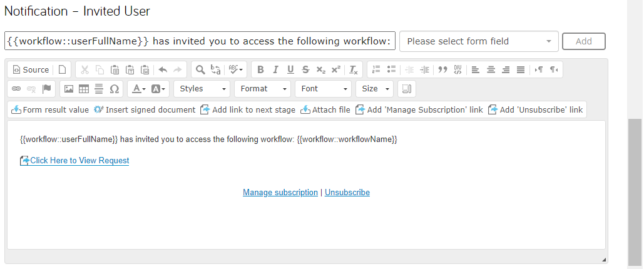Click the Link chain icon

click(x=16, y=89)
